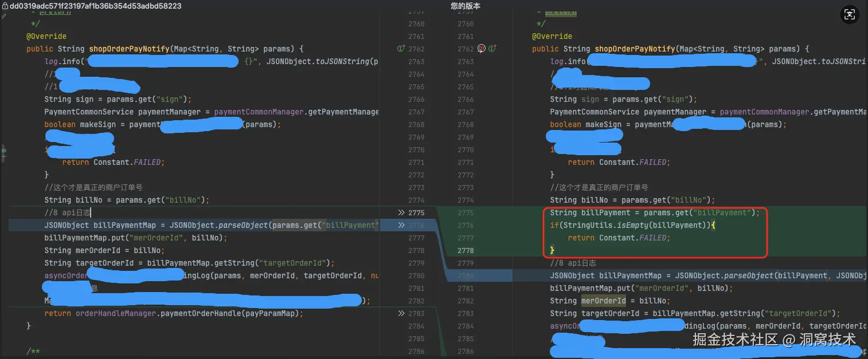Screen dimensions: 868x359
Task: Click the lock icon before the revision hash
Action: point(5,6)
